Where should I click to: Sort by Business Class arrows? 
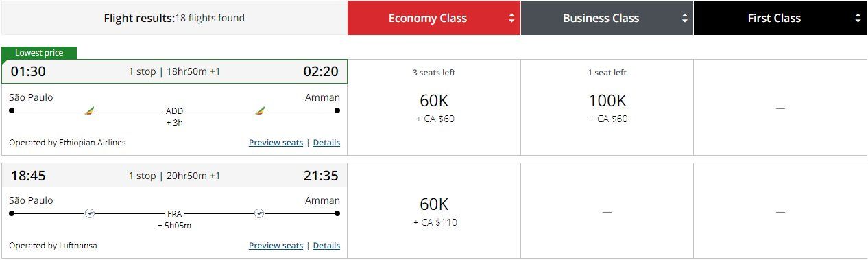pyautogui.click(x=684, y=19)
